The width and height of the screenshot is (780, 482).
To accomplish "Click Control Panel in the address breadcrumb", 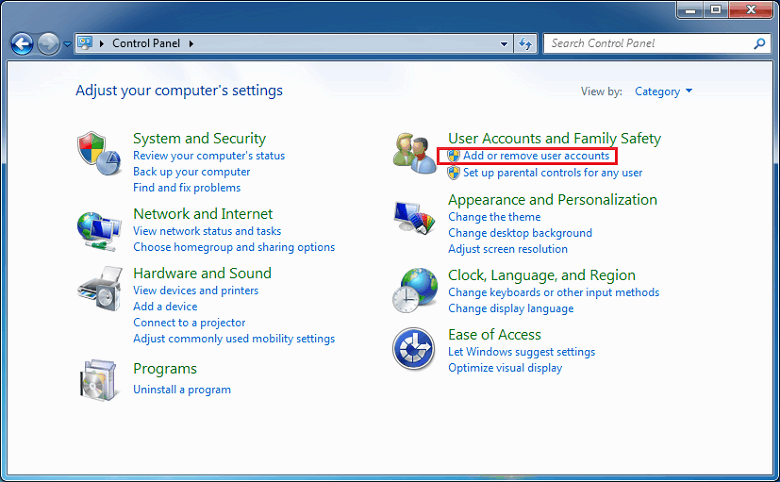I will (x=147, y=44).
